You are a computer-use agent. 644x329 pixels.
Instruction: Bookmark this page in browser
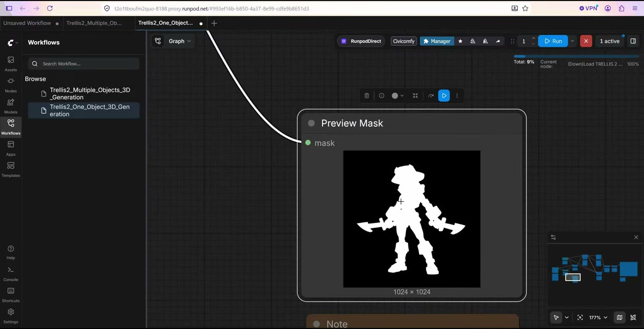coord(525,9)
